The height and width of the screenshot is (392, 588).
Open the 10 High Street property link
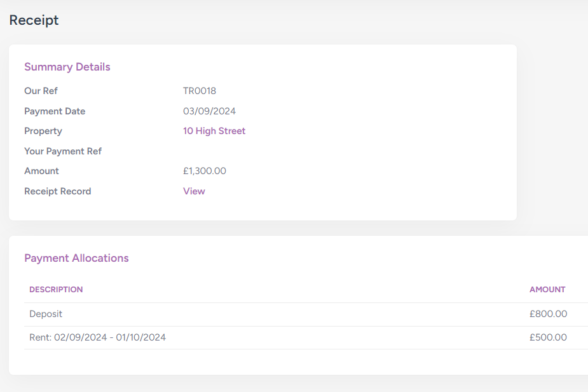tap(214, 131)
